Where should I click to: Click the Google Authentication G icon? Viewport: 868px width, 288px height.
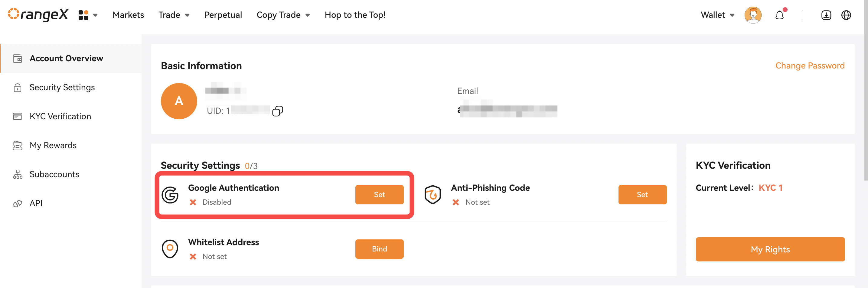click(x=170, y=195)
